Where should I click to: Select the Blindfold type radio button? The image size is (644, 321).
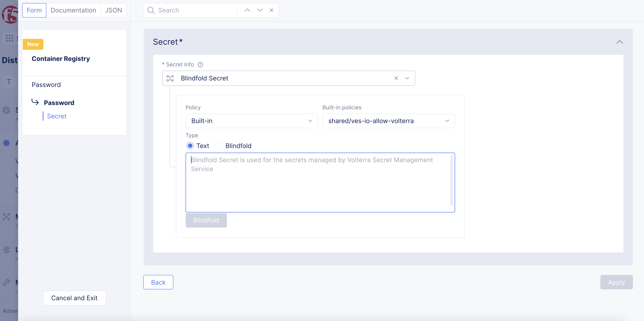click(219, 146)
